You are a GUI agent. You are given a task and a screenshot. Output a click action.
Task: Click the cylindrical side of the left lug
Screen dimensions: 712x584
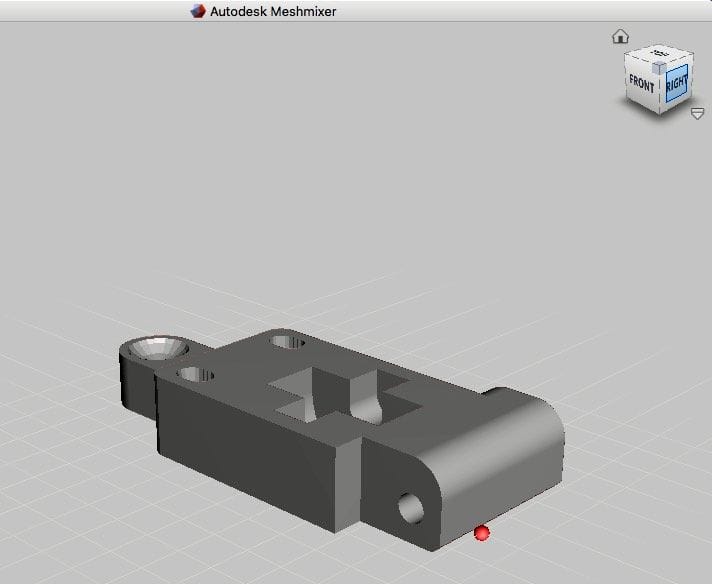click(135, 385)
